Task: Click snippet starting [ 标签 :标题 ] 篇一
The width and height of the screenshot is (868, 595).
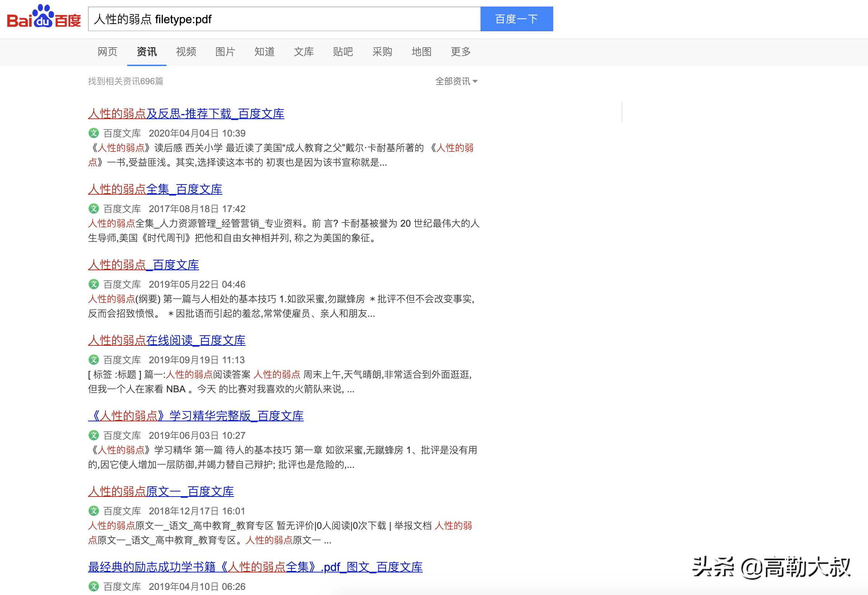Action: click(280, 381)
